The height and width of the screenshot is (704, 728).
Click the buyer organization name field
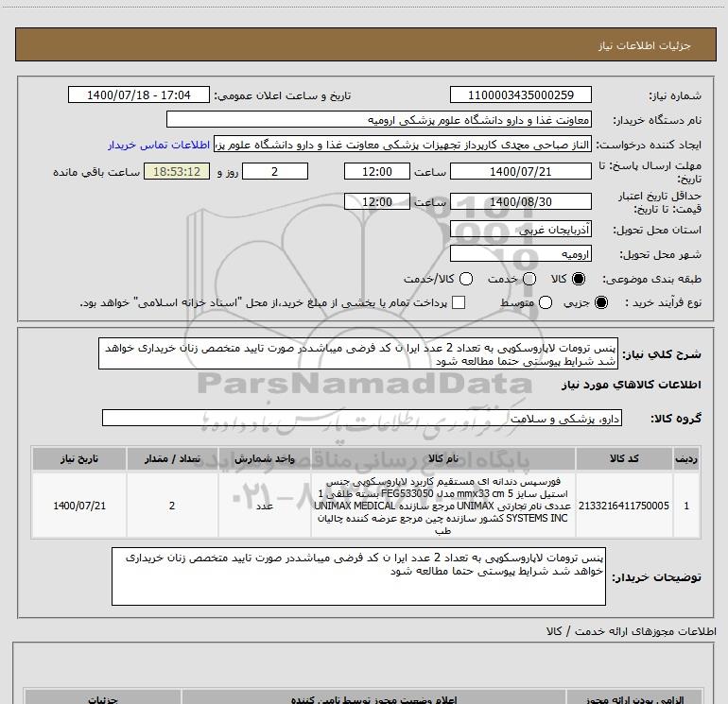point(379,120)
